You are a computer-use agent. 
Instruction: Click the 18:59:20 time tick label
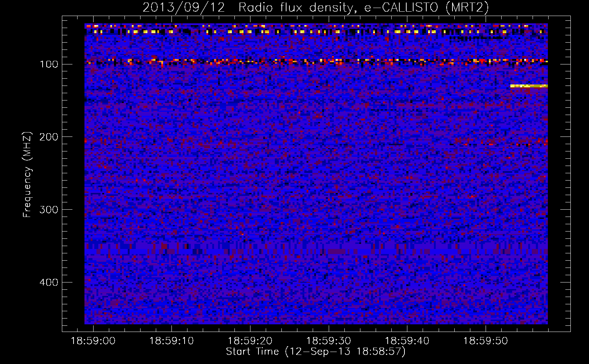click(x=250, y=341)
